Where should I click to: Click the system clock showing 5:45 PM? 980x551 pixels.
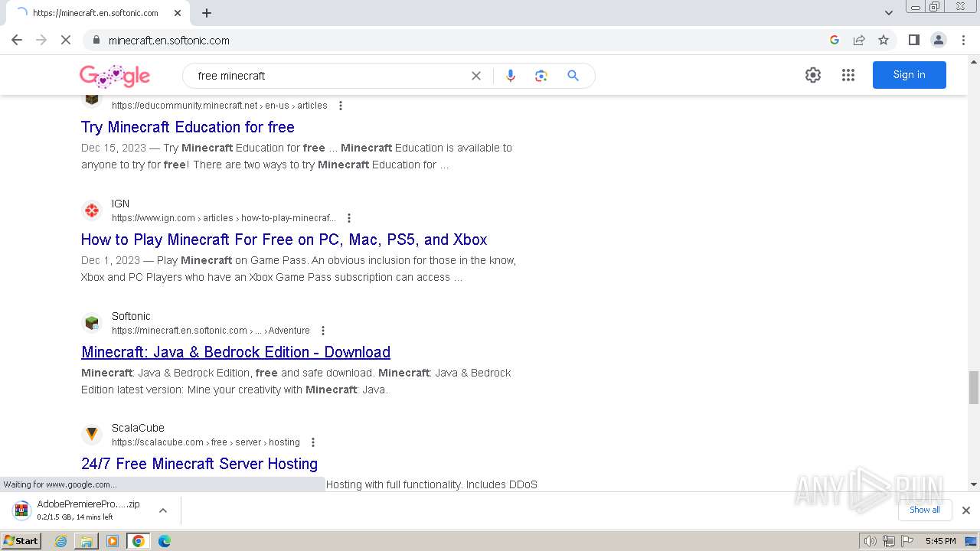click(940, 541)
